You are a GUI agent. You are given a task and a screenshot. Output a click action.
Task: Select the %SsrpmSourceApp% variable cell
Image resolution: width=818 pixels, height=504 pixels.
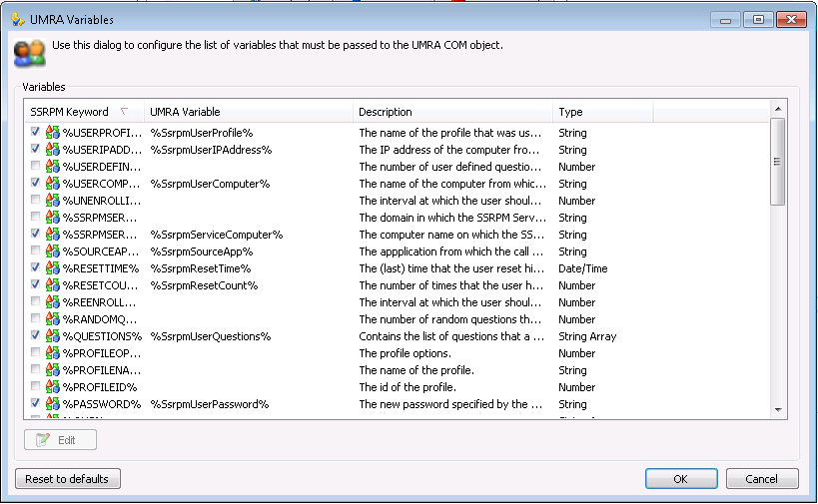[202, 252]
